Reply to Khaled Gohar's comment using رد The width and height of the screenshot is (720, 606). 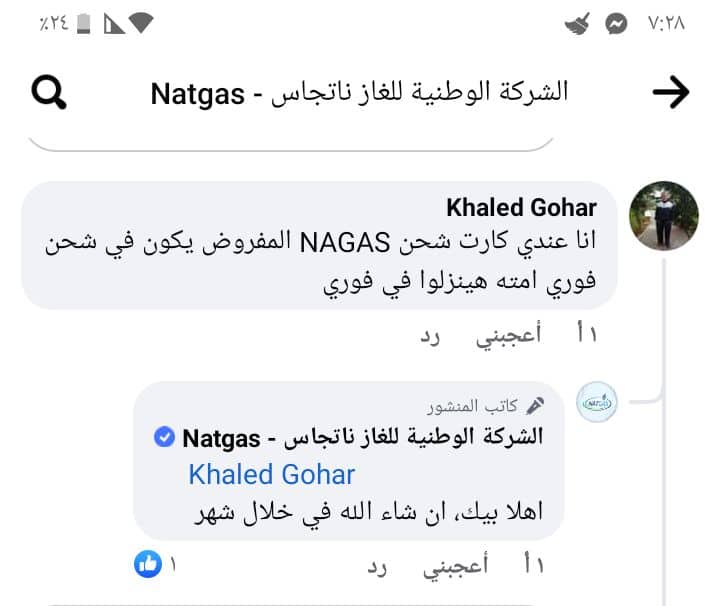(x=430, y=335)
